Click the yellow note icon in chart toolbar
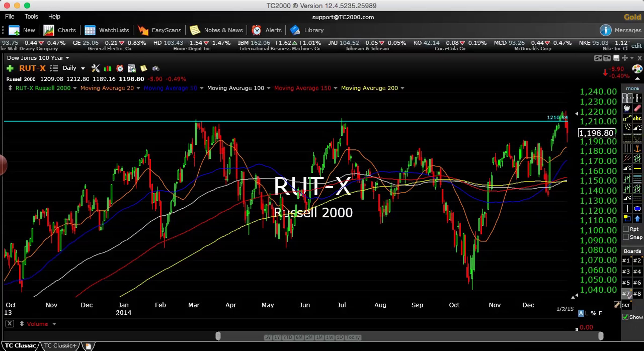 144,68
